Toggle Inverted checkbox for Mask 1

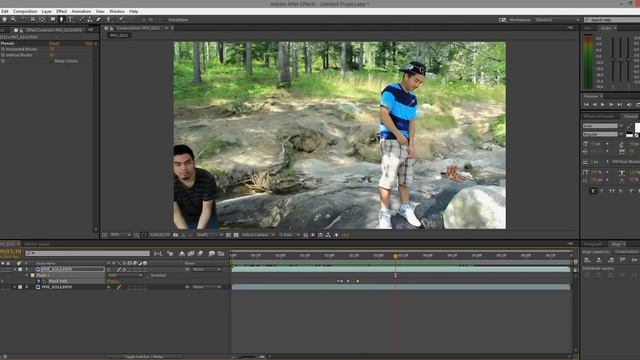coord(148,276)
